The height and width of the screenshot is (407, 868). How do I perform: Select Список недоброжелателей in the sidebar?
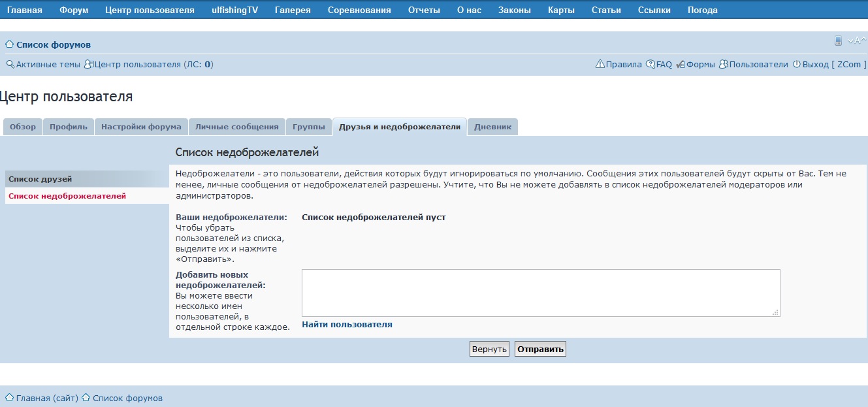click(x=87, y=196)
